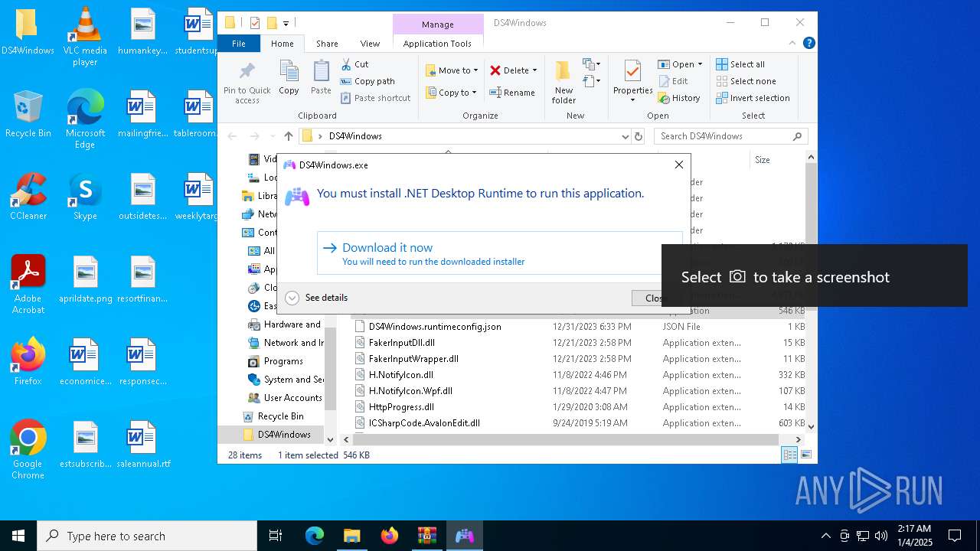
Task: Open the File menu
Action: coord(239,44)
